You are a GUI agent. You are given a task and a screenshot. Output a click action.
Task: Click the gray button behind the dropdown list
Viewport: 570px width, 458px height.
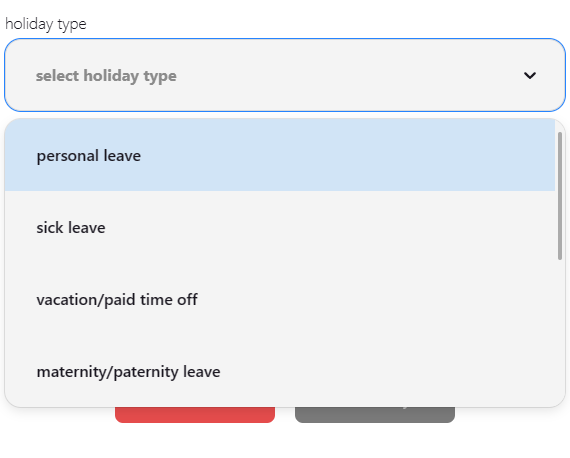375,415
